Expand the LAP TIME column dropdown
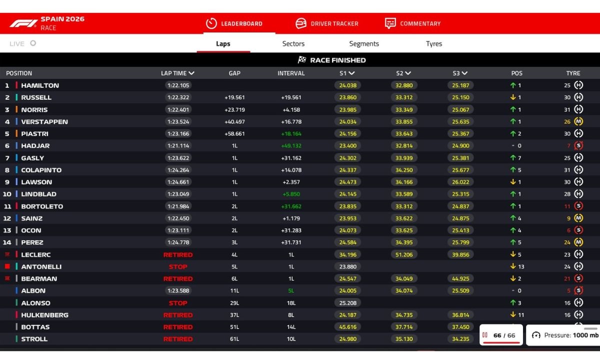The height and width of the screenshot is (364, 600). [191, 73]
